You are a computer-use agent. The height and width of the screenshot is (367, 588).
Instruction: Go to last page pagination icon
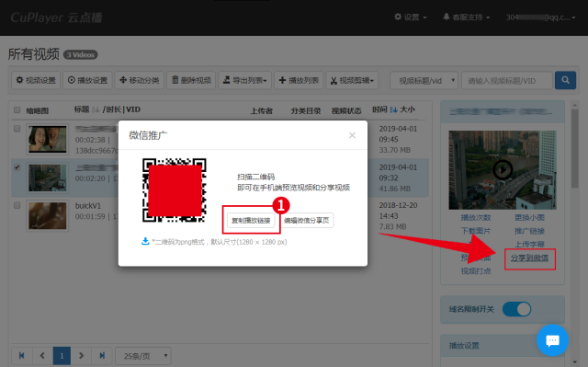click(x=102, y=355)
